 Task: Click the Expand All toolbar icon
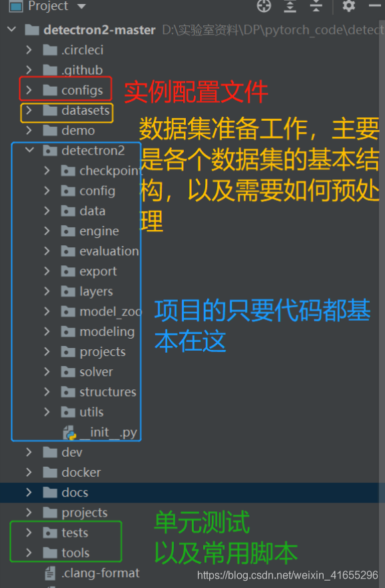coord(290,7)
